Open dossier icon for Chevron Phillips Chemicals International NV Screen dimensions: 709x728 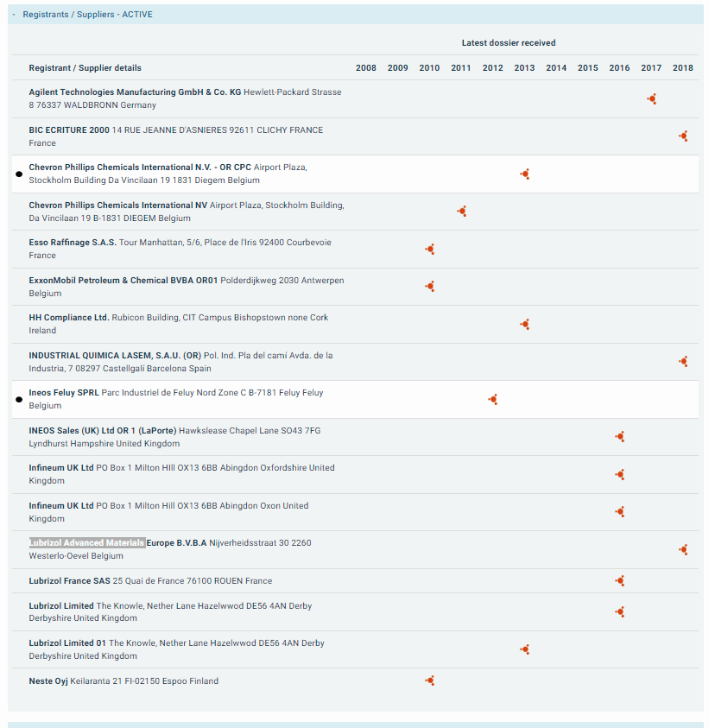(x=461, y=212)
